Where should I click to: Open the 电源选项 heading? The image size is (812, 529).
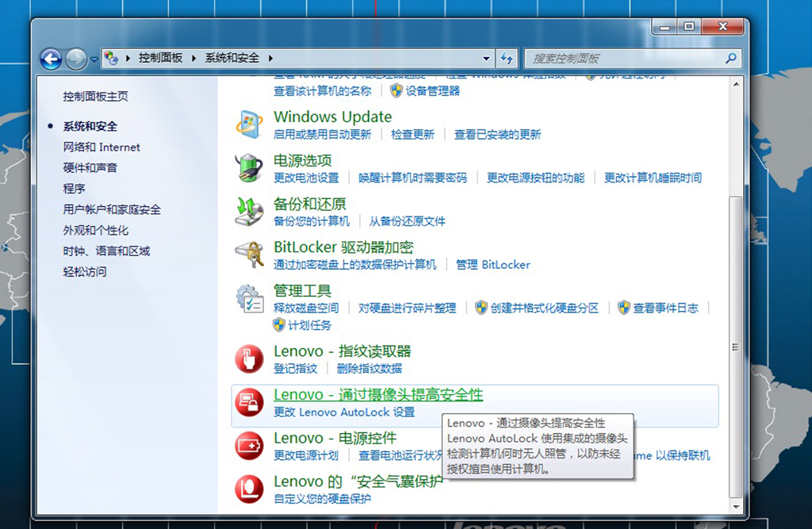[302, 160]
